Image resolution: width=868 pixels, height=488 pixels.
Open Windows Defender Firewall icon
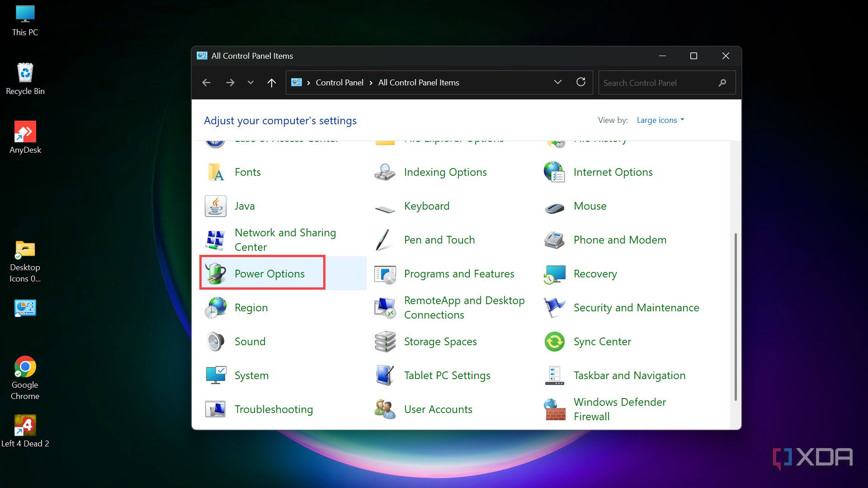click(555, 409)
